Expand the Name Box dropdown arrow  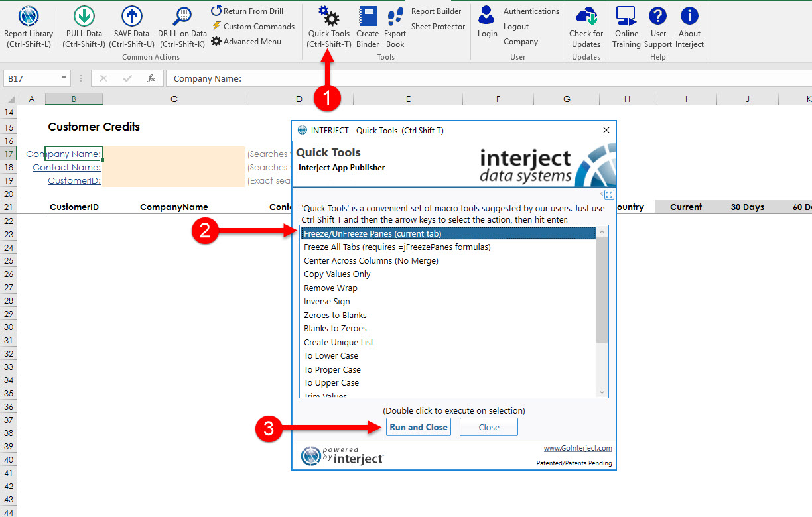pyautogui.click(x=64, y=78)
